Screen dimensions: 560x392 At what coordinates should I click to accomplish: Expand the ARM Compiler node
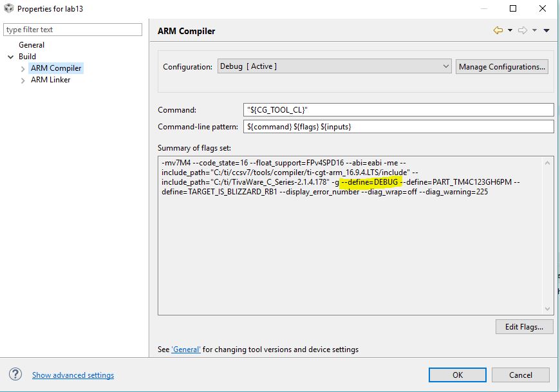pyautogui.click(x=23, y=68)
